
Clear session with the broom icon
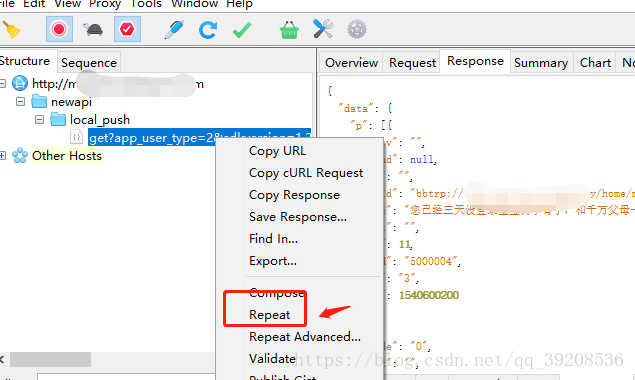pyautogui.click(x=12, y=30)
